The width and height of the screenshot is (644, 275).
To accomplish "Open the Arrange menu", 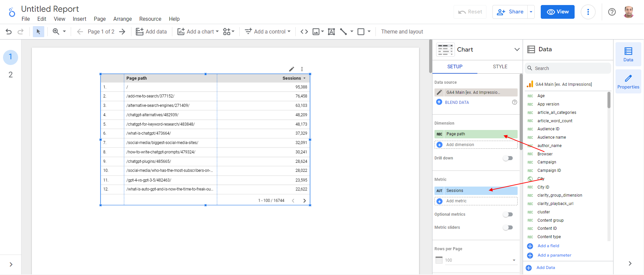I will [122, 19].
